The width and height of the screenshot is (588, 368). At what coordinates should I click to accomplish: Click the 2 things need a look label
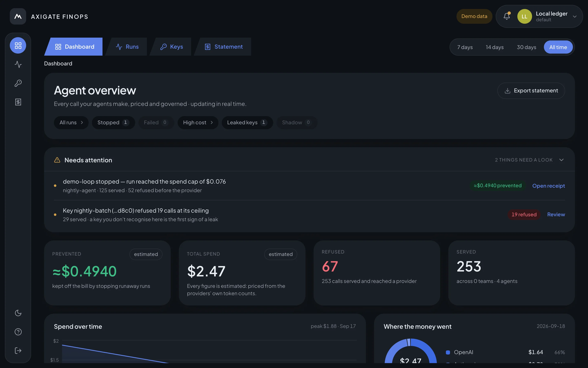tap(524, 160)
